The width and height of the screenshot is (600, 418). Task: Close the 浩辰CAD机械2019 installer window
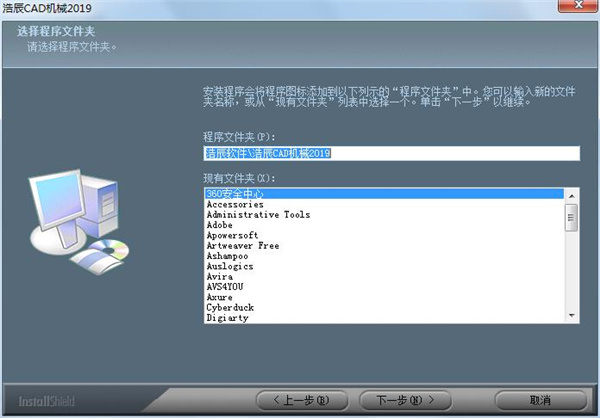pyautogui.click(x=578, y=5)
